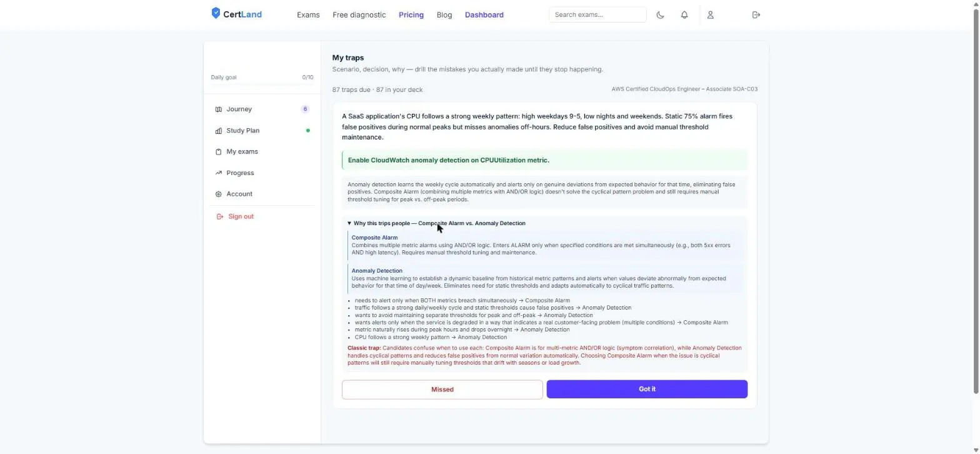Focus the Search exams input field
The image size is (980, 454).
pyautogui.click(x=597, y=15)
